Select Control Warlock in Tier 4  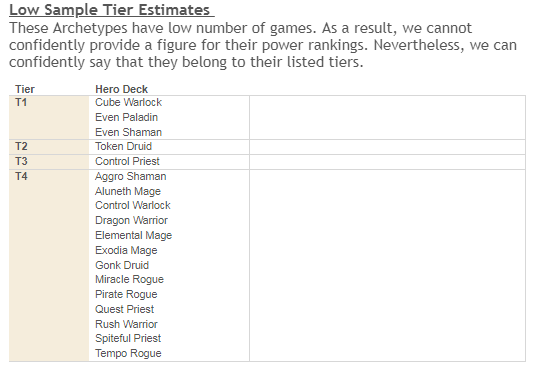point(133,205)
